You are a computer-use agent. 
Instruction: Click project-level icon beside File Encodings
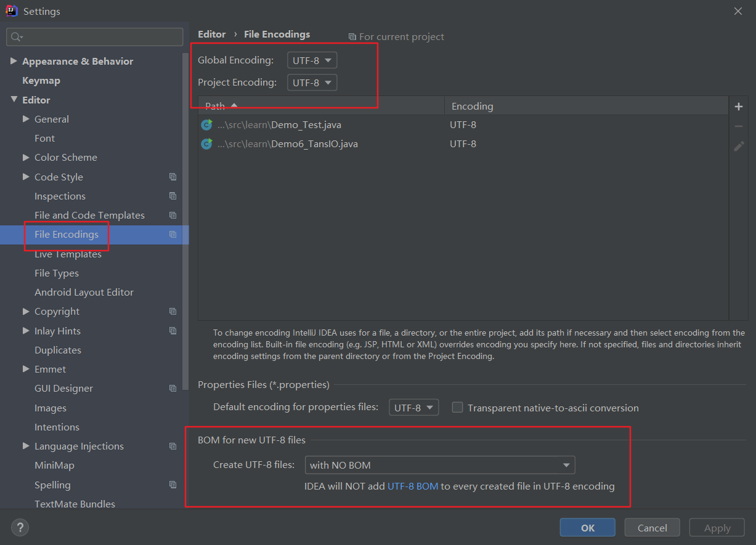(x=173, y=235)
